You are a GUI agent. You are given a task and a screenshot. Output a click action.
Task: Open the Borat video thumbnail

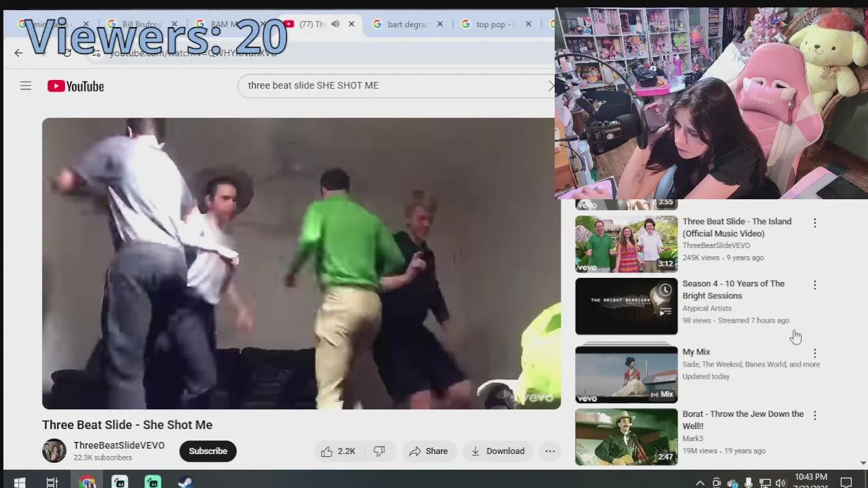coord(626,436)
